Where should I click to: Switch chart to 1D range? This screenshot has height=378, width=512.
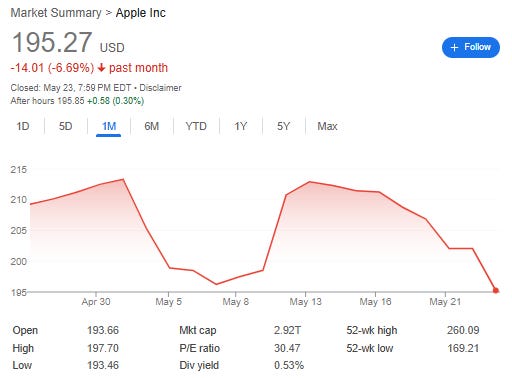pyautogui.click(x=23, y=126)
